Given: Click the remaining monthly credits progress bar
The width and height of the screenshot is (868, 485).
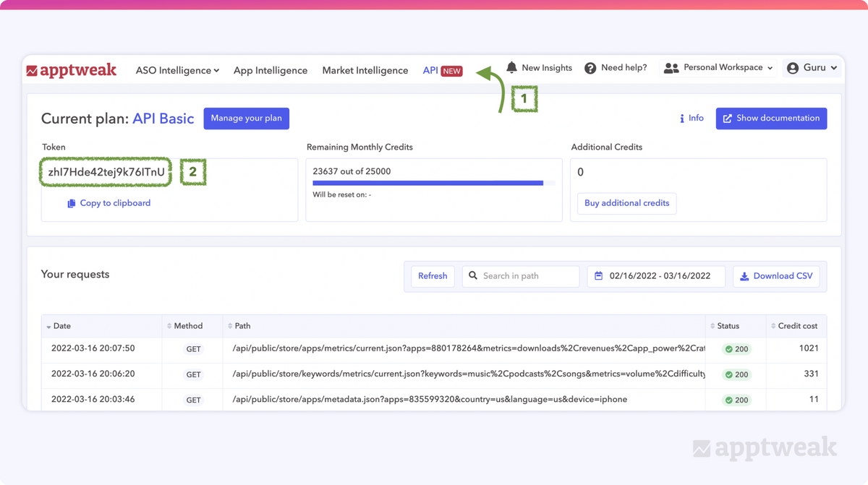Looking at the screenshot, I should point(434,184).
